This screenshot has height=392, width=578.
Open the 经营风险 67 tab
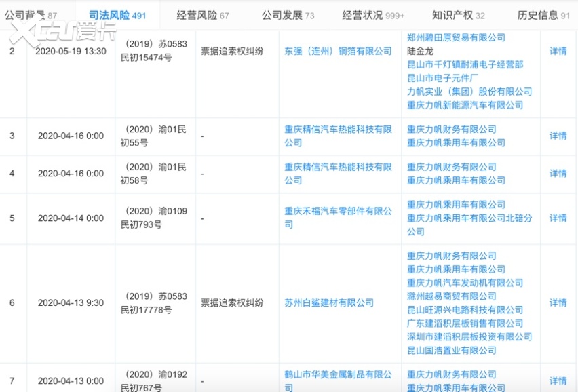tap(203, 15)
